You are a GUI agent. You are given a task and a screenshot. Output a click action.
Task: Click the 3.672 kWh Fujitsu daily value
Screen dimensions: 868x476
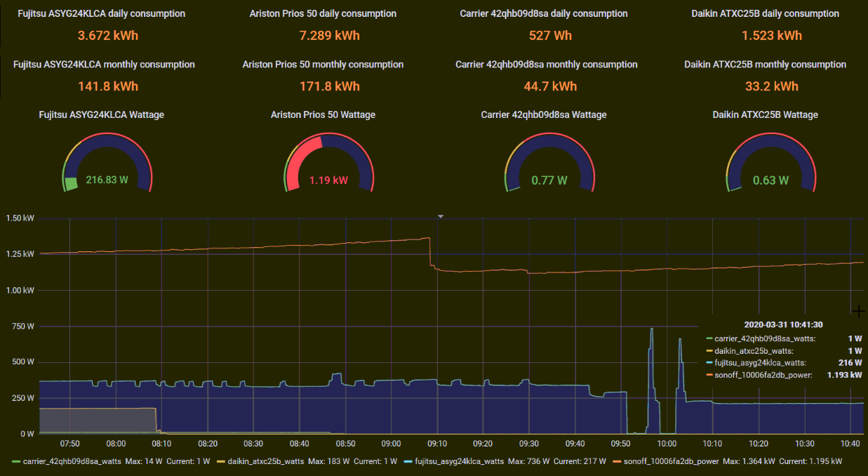pyautogui.click(x=108, y=36)
